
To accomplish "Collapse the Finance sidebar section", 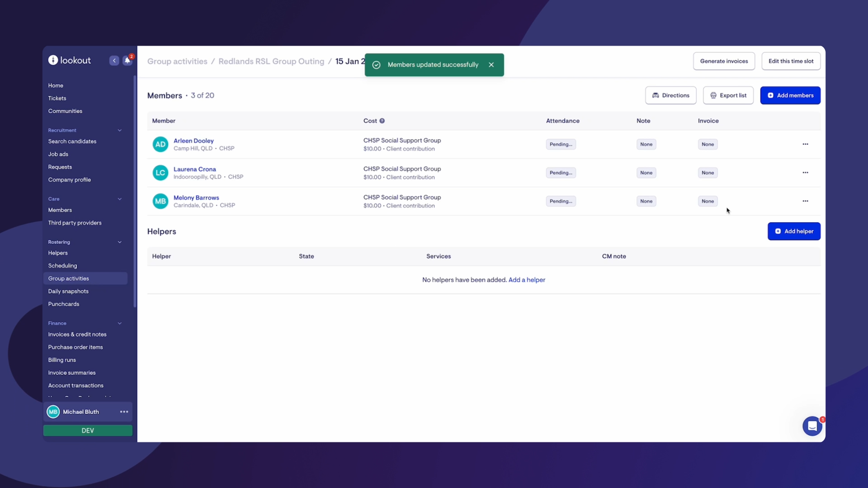I will [x=120, y=323].
